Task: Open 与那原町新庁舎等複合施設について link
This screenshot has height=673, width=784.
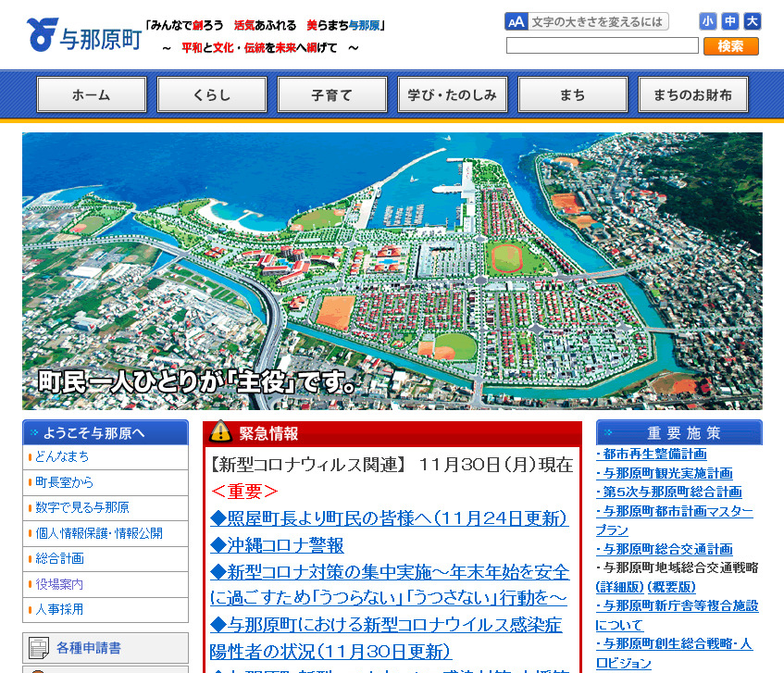Action: [677, 616]
